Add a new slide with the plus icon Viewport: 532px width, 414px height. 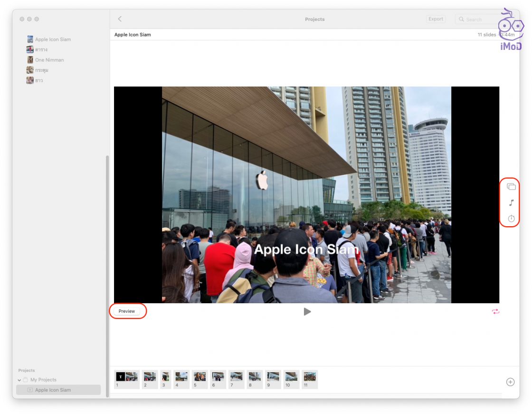tap(510, 382)
